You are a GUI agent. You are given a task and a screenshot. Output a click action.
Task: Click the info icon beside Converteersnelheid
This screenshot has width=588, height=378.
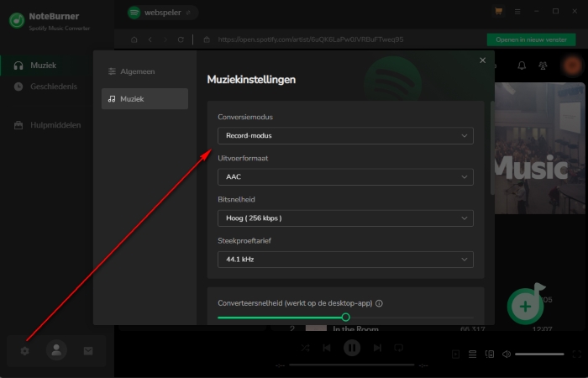pyautogui.click(x=380, y=303)
